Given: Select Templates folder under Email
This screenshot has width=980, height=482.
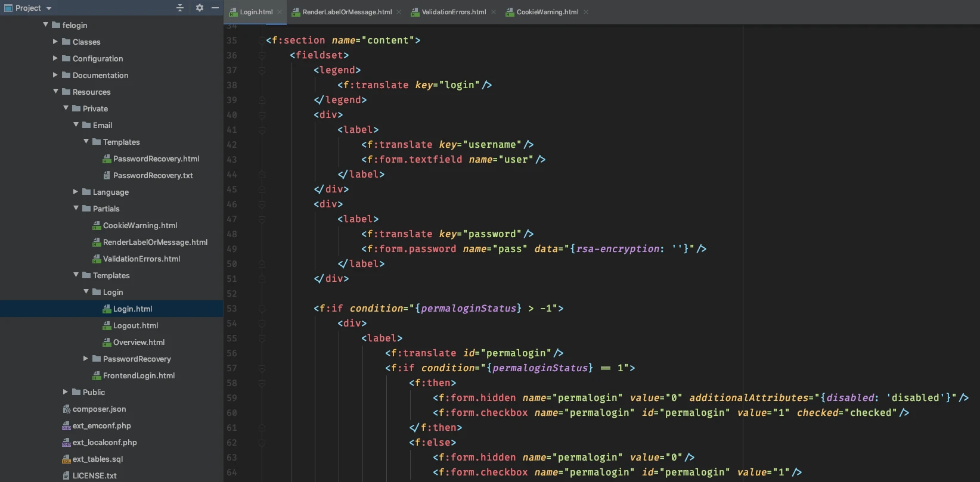Looking at the screenshot, I should (x=121, y=142).
